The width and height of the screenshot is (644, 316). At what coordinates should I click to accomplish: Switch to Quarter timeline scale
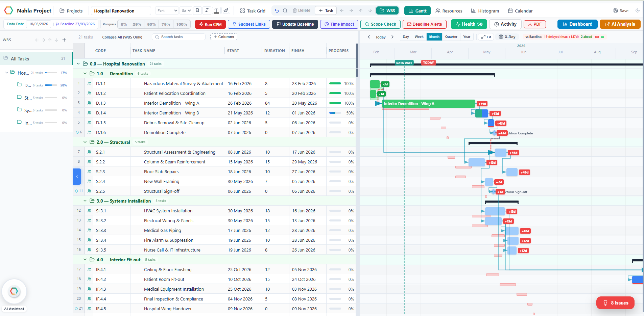(451, 37)
